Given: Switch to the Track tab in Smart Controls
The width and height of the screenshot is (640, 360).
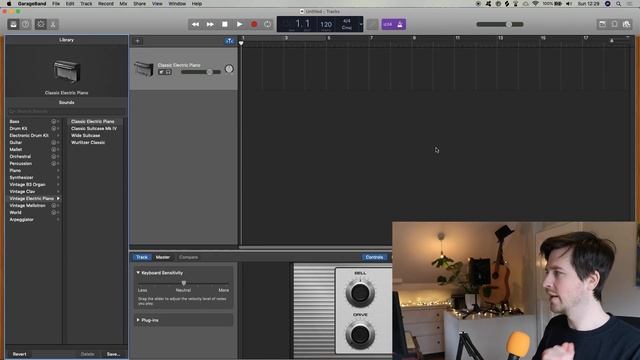Looking at the screenshot, I should (142, 257).
